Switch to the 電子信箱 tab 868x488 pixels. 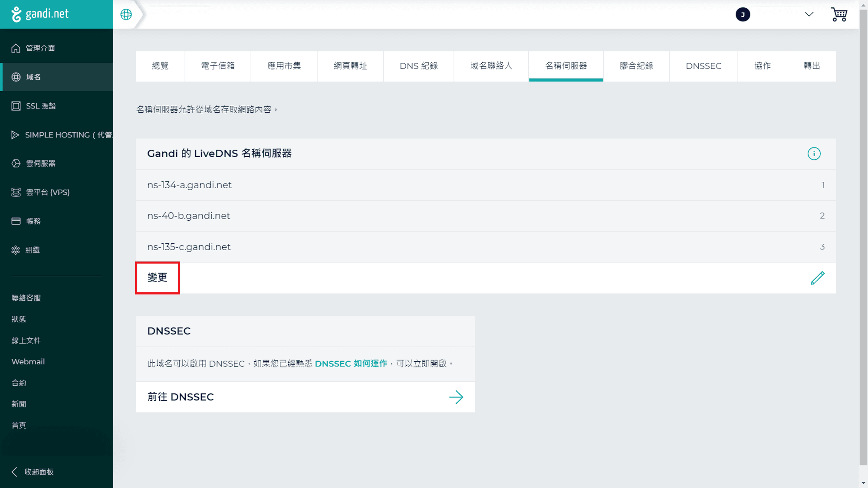[x=218, y=66]
